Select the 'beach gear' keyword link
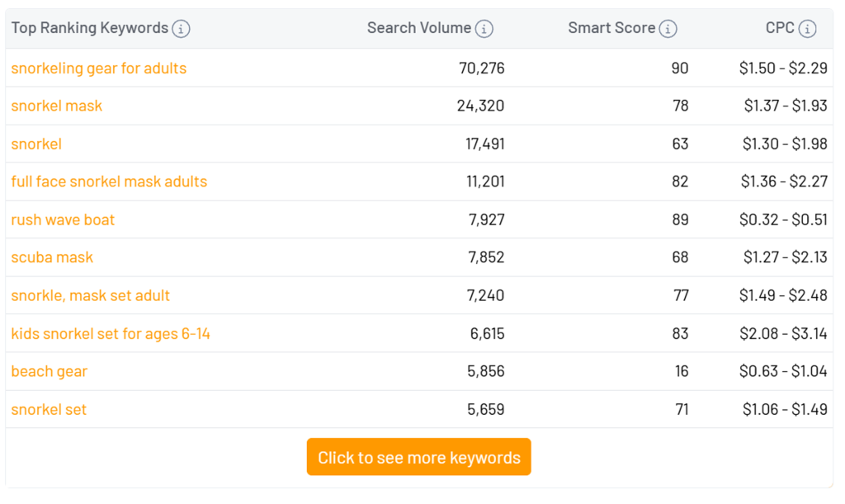The width and height of the screenshot is (845, 504). point(49,371)
